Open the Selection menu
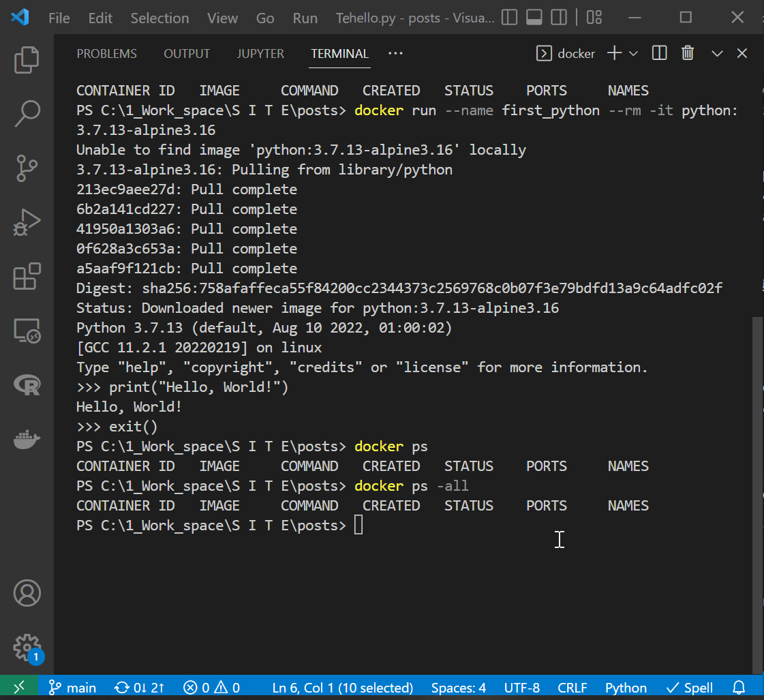The image size is (764, 700). (159, 18)
